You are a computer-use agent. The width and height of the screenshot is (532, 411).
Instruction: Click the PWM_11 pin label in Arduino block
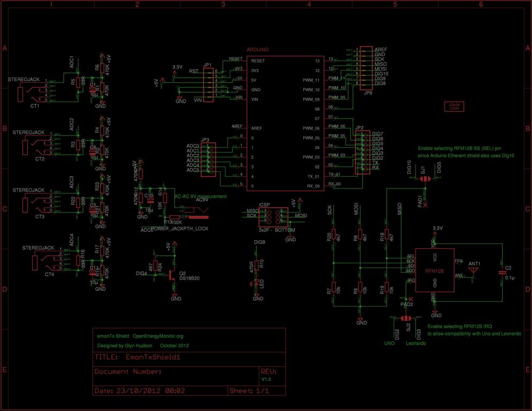pyautogui.click(x=311, y=80)
